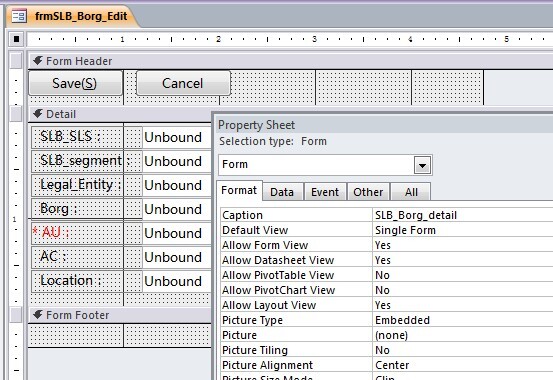Select the Unbound text box next to Borg

(177, 209)
